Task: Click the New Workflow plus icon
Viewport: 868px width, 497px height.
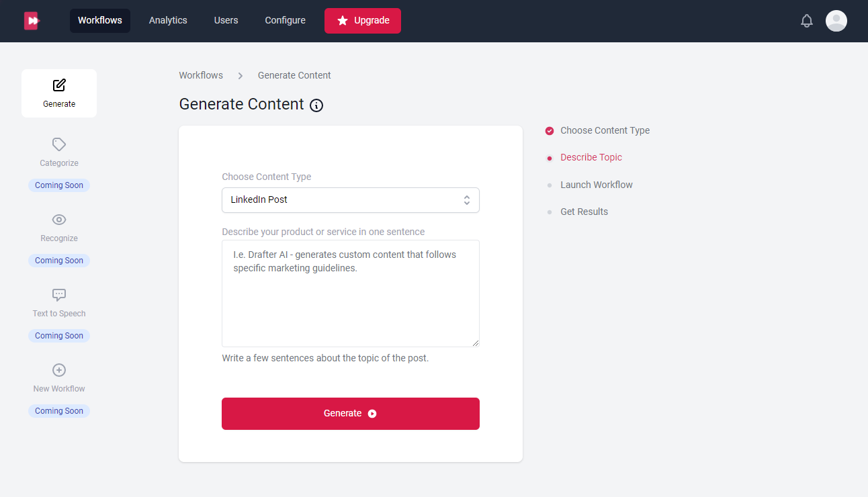Action: tap(58, 370)
